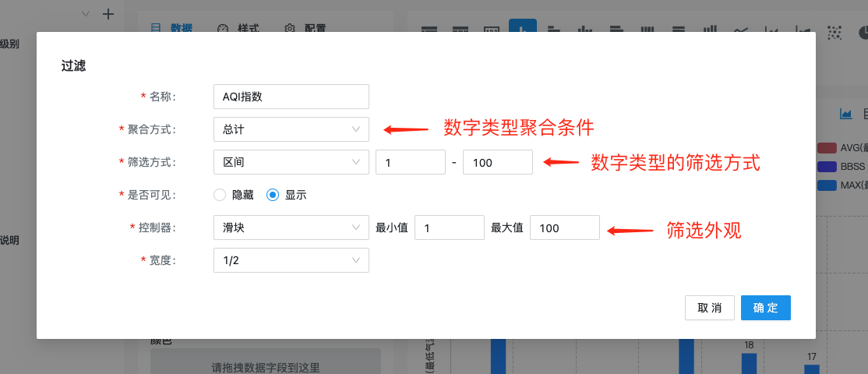Click the 取消 button
This screenshot has height=374, width=868.
point(710,308)
